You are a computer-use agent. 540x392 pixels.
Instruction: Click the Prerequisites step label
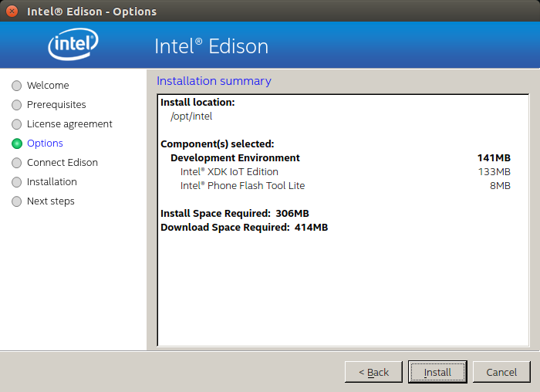tap(56, 104)
